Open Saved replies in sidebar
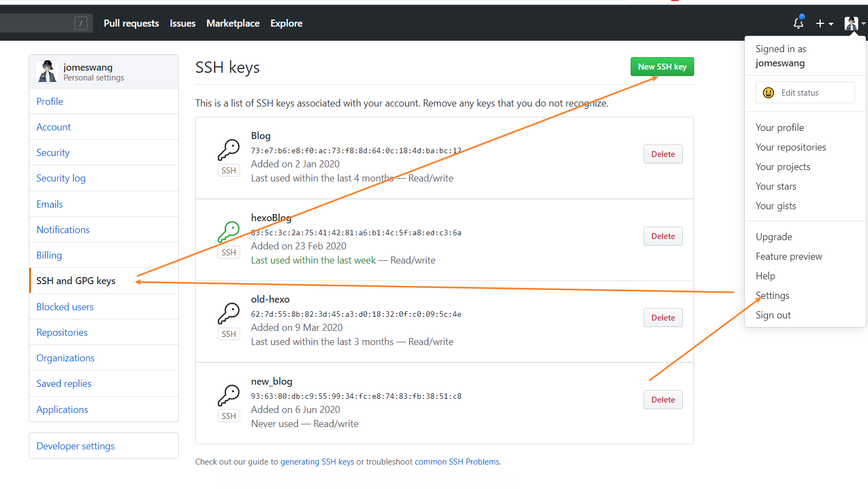 coord(104,384)
